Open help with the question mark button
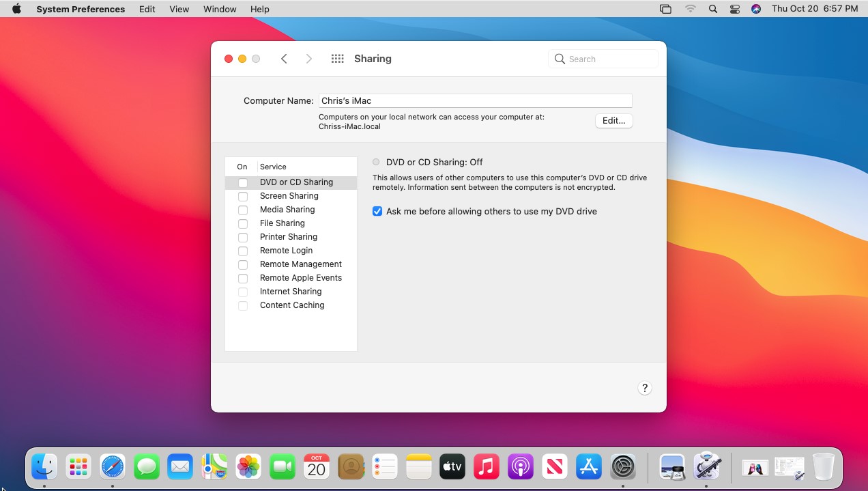 pos(645,388)
